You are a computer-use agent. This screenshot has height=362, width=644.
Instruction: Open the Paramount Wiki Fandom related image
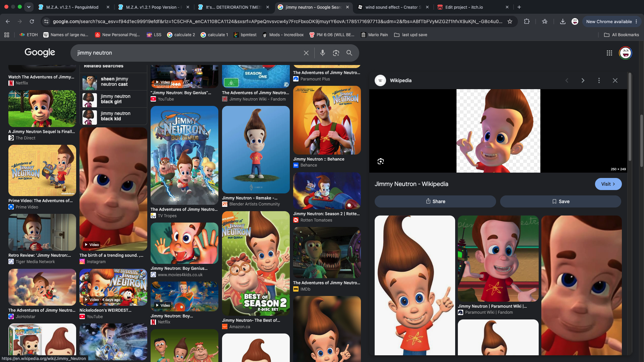pyautogui.click(x=498, y=258)
